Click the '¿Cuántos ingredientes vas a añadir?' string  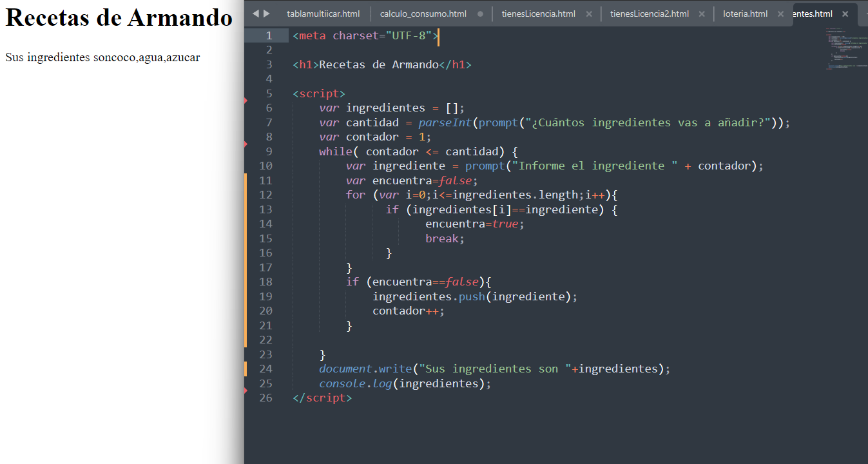click(649, 122)
